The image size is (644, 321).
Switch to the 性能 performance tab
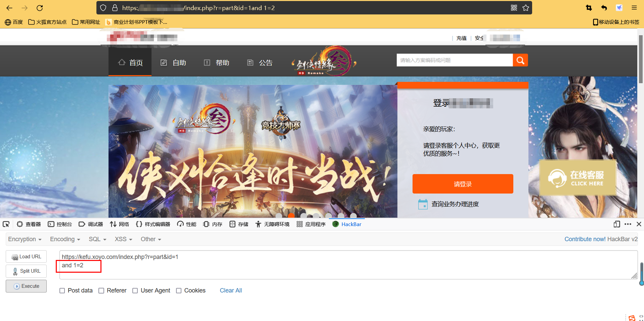pos(187,224)
